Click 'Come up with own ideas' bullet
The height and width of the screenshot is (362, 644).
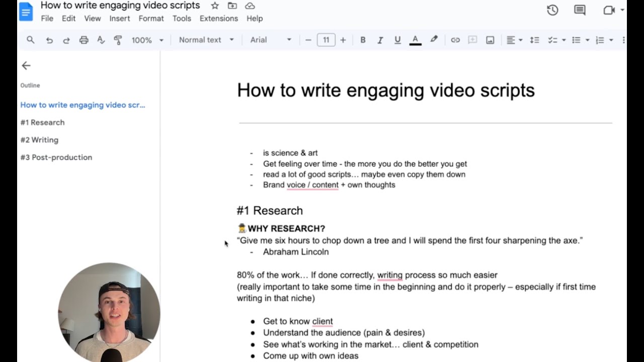point(310,356)
